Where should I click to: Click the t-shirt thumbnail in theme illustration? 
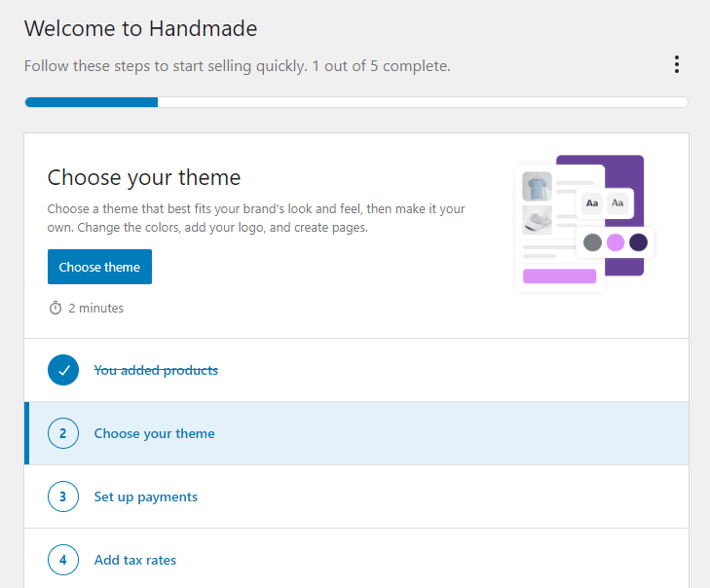[x=537, y=186]
